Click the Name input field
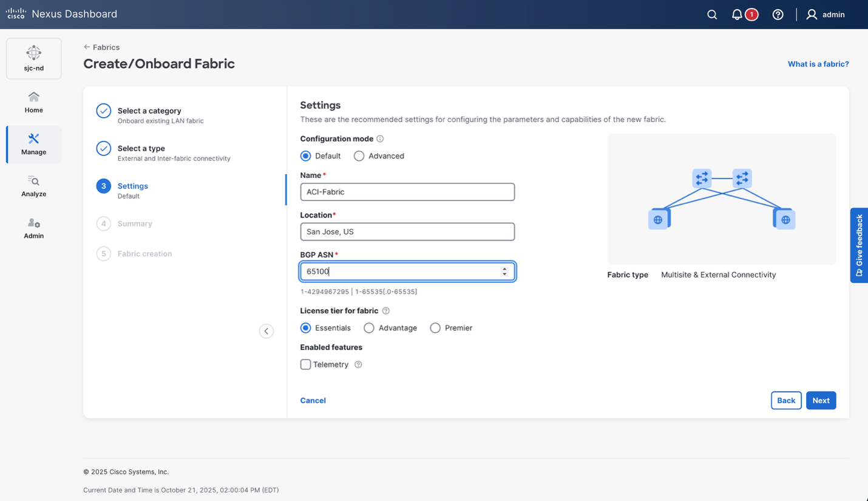This screenshot has width=868, height=501. tap(407, 192)
